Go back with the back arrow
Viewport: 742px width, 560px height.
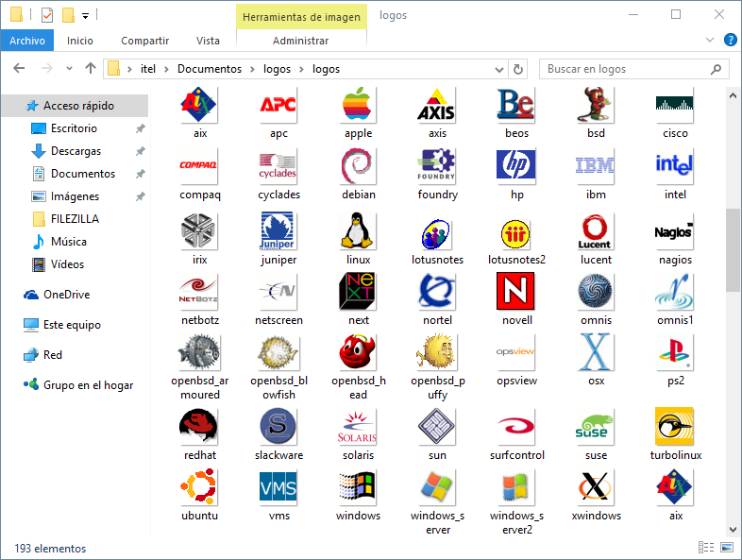pyautogui.click(x=19, y=69)
